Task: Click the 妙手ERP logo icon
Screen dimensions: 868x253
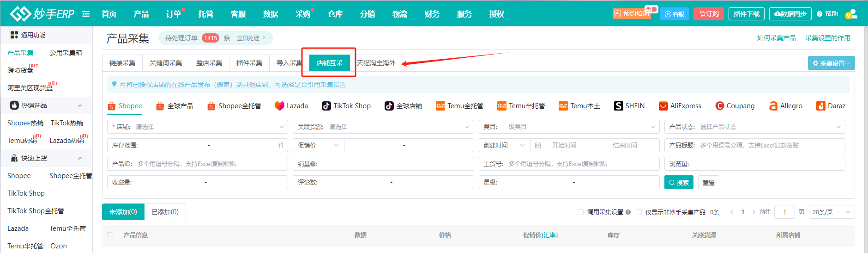Action: click(20, 14)
